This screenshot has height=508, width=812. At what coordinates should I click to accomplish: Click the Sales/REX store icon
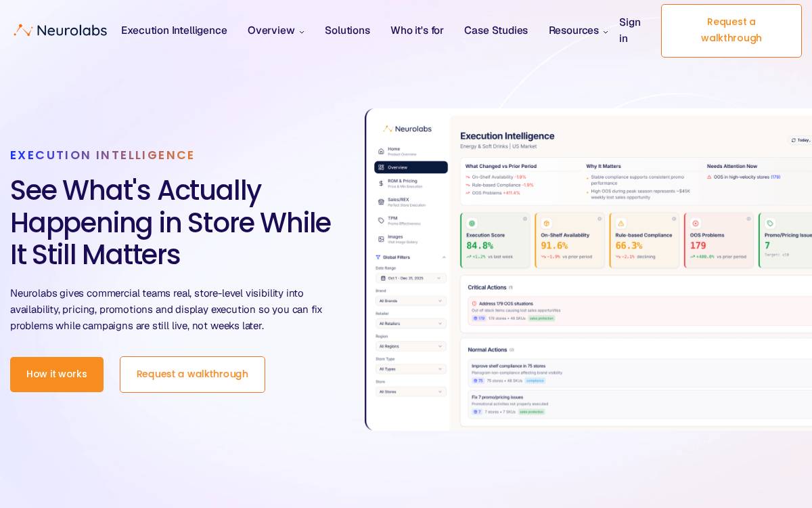pos(381,202)
